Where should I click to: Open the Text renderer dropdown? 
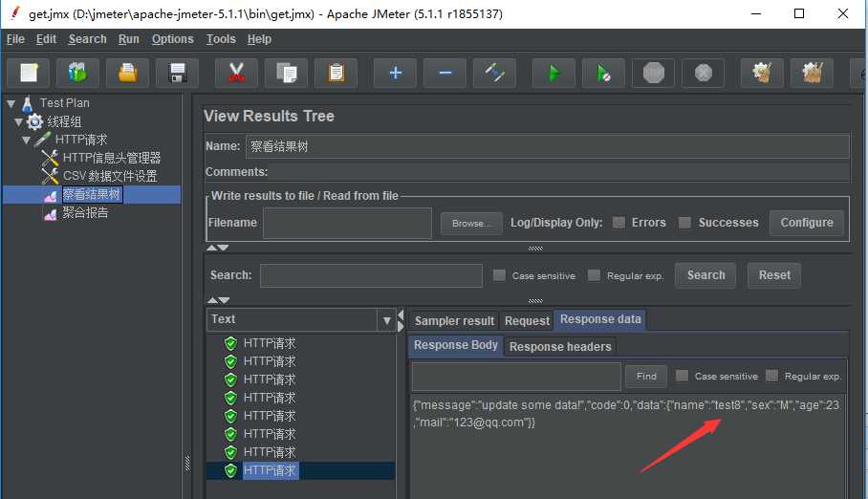click(x=386, y=320)
